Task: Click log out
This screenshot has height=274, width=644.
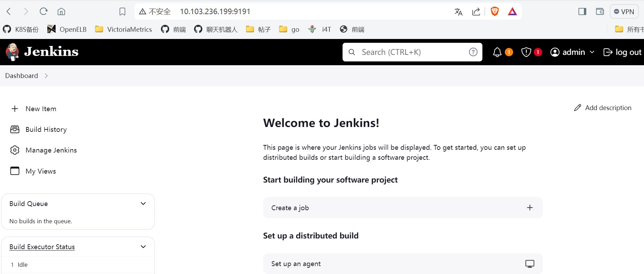Action: click(x=622, y=52)
